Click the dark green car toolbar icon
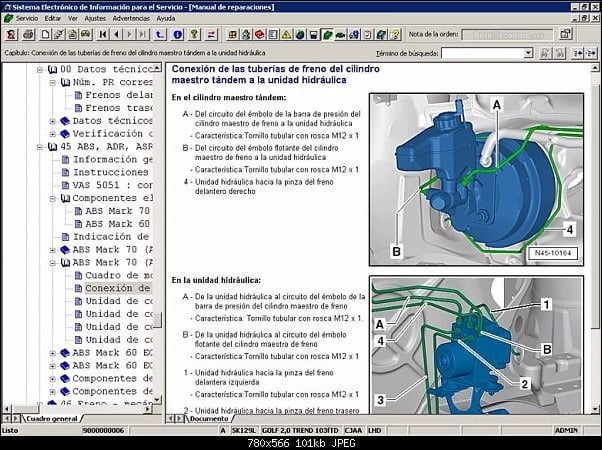 [340, 35]
